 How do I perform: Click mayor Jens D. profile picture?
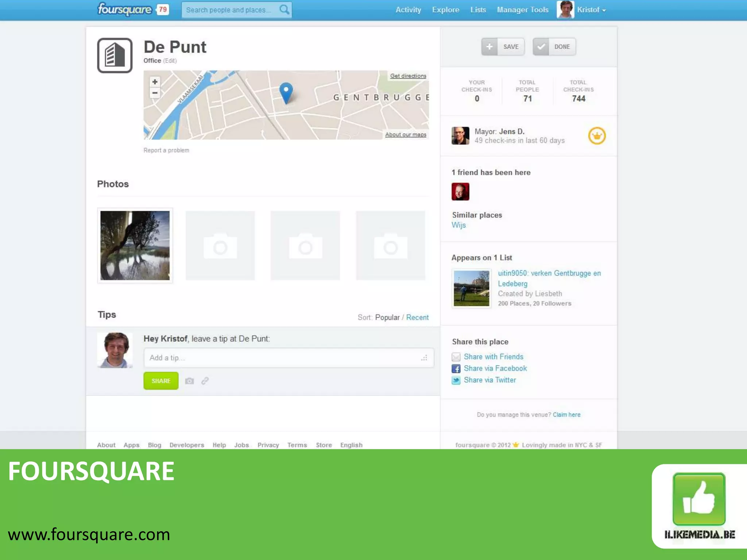[460, 136]
